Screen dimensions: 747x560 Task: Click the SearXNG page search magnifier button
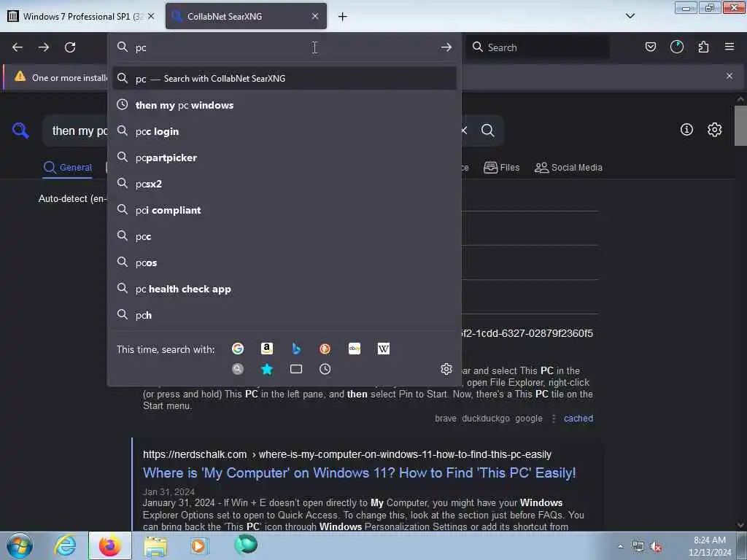pos(487,130)
